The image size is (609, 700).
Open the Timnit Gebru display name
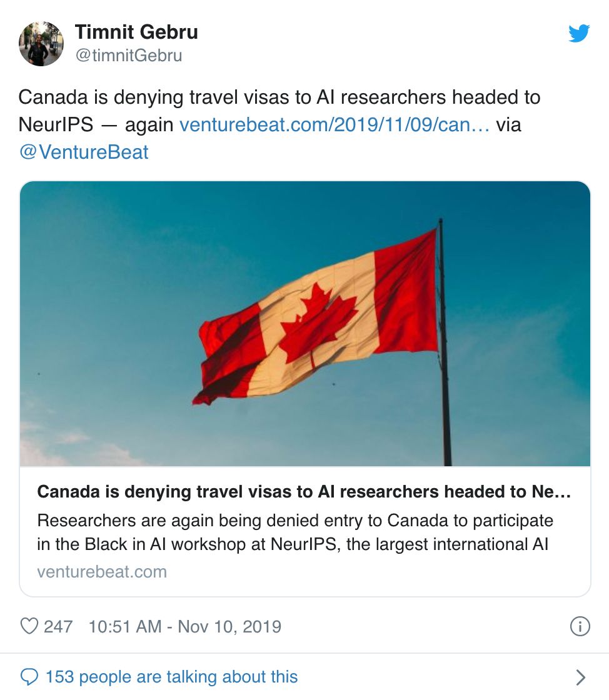pyautogui.click(x=136, y=32)
